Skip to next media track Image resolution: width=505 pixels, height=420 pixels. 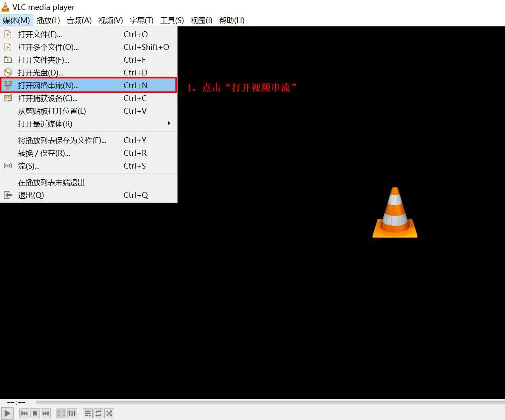[x=46, y=413]
